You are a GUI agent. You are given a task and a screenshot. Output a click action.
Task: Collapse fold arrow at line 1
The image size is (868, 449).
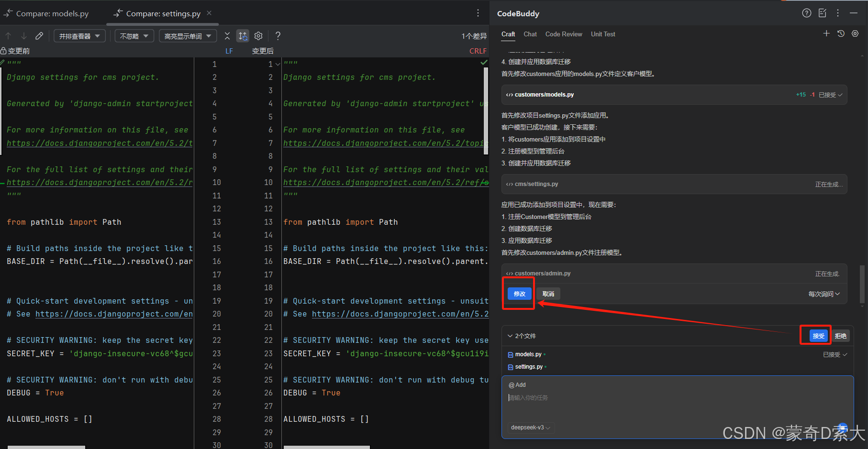pyautogui.click(x=278, y=64)
